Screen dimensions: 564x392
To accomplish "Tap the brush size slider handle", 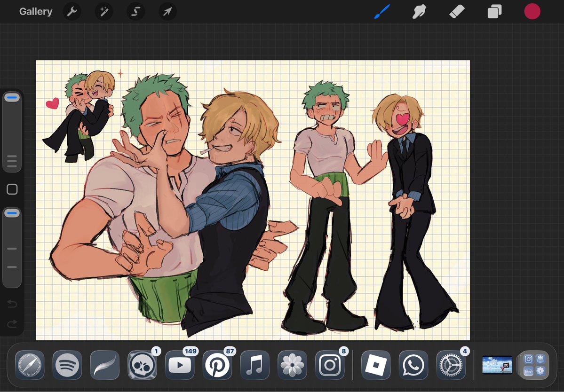I will click(x=12, y=98).
